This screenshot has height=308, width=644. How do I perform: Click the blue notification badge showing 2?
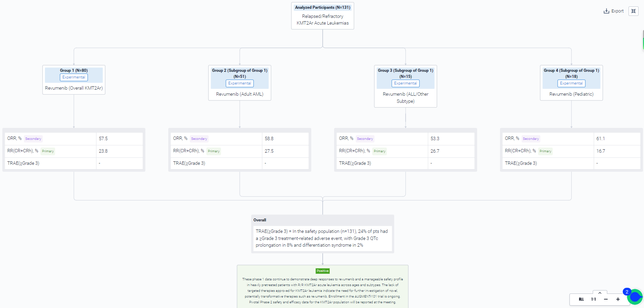tap(627, 292)
